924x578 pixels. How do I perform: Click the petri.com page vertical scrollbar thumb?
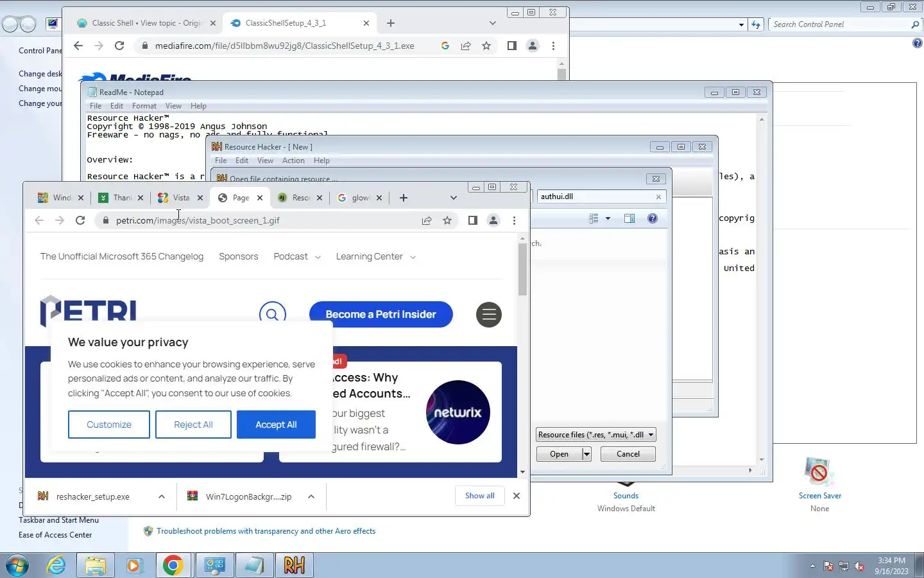(522, 270)
